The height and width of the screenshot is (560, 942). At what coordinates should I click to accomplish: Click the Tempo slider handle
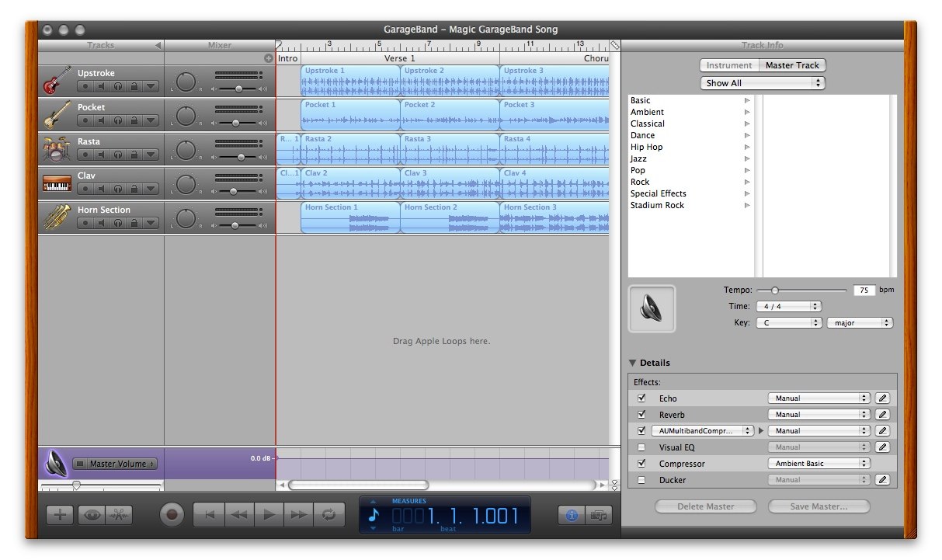[x=774, y=290]
